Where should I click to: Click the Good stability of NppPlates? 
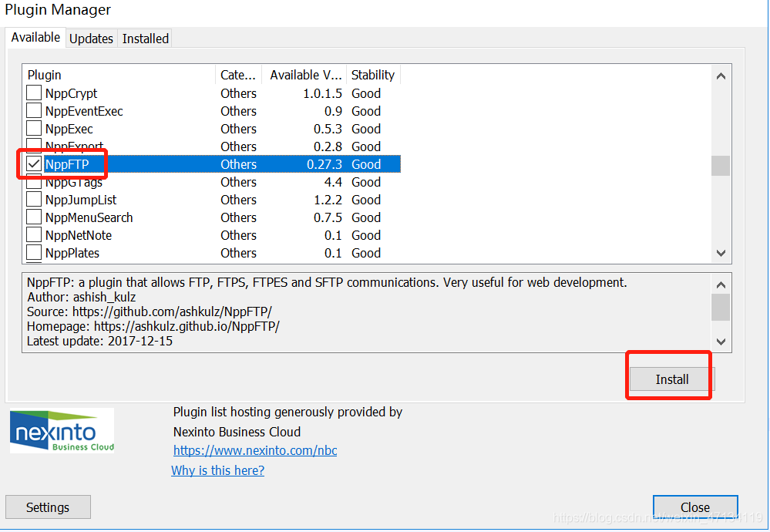point(366,253)
